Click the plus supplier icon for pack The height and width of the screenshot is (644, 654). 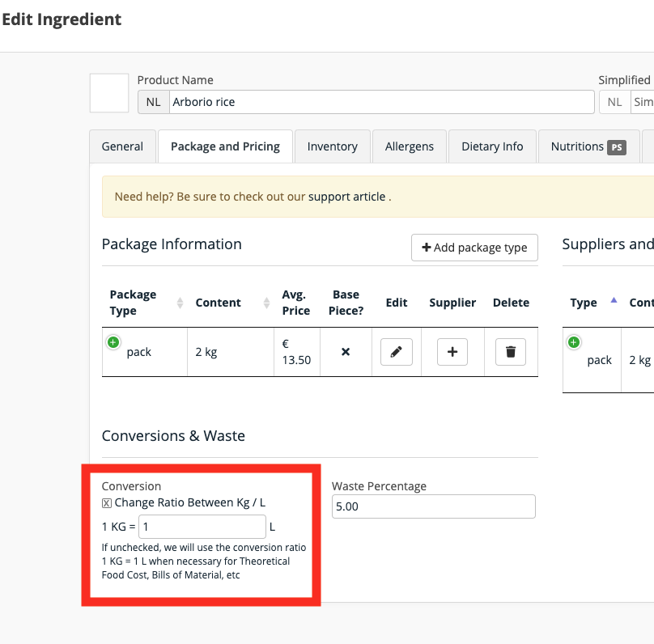pos(452,352)
